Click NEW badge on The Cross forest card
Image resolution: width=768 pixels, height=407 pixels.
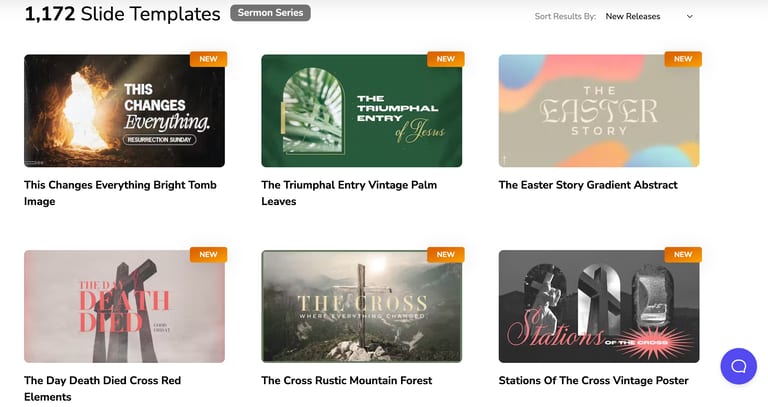(x=446, y=255)
